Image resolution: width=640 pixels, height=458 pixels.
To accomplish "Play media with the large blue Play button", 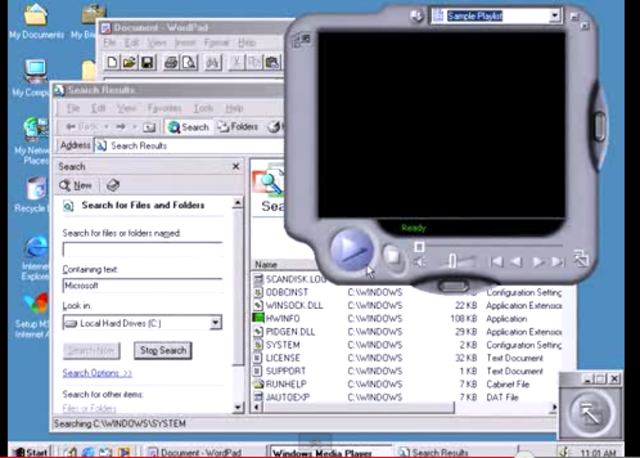I will (x=351, y=249).
